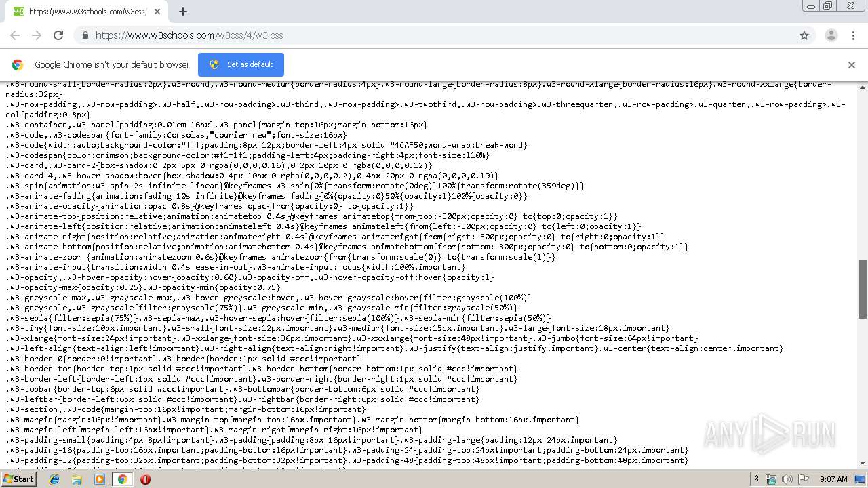868x488 pixels.
Task: Click the '.w3-opacity,.w3-hover-opacity:hover' line
Action: 250,277
